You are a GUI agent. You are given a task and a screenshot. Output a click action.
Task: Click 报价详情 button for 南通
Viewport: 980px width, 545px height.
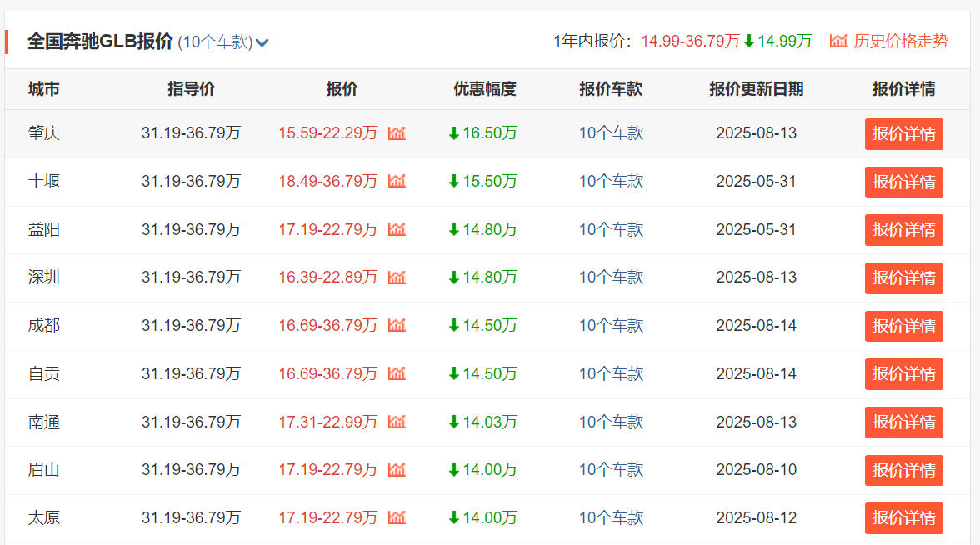coord(903,422)
